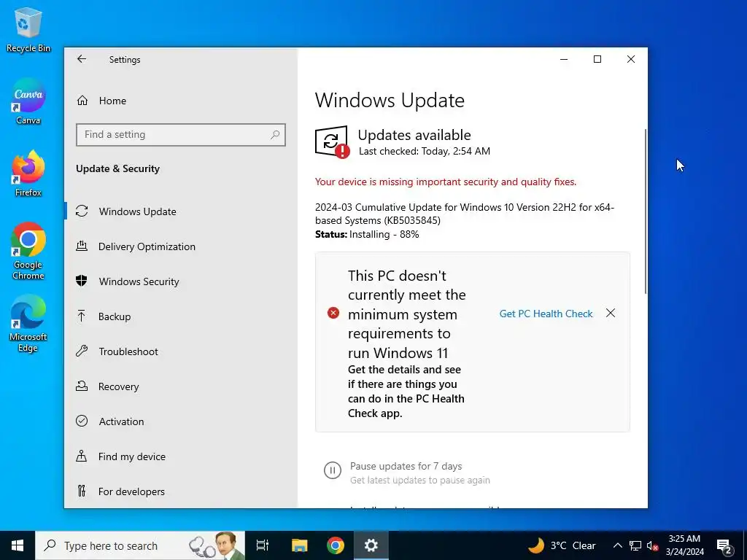Click the muted volume icon in tray
The image size is (747, 560).
pyautogui.click(x=653, y=545)
